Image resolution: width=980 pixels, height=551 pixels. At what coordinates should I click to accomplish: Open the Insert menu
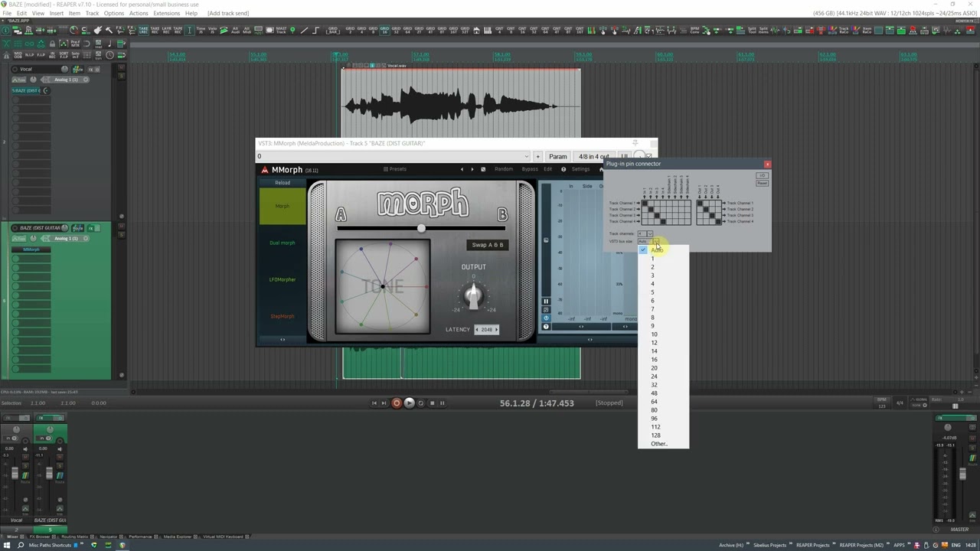click(x=57, y=13)
